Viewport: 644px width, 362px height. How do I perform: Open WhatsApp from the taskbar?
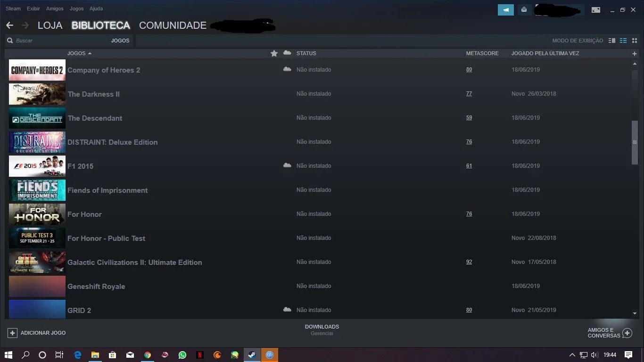point(182,355)
